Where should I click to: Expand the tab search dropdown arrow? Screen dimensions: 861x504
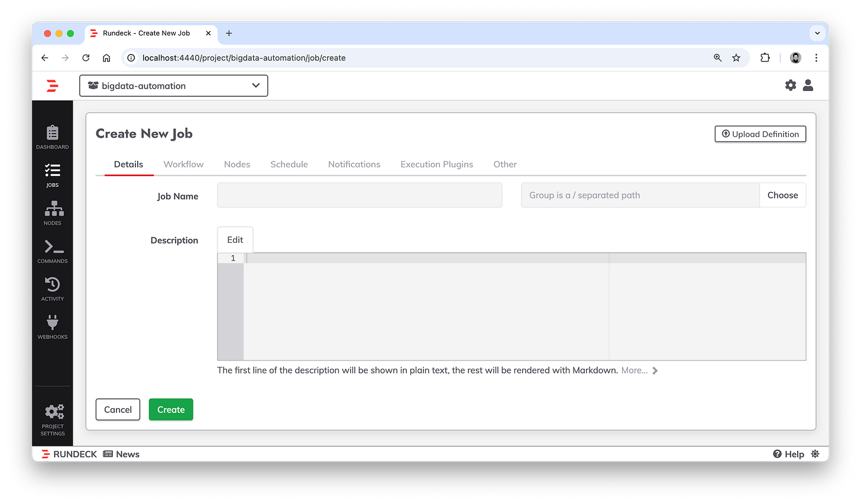(817, 33)
